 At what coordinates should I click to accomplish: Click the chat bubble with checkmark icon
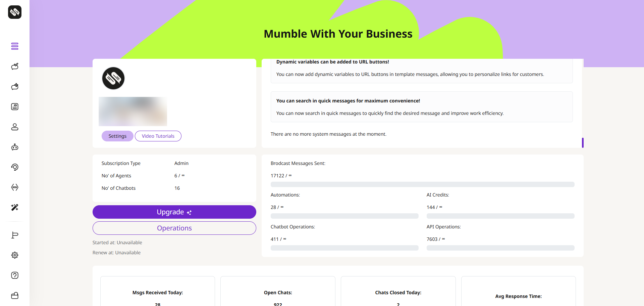(x=15, y=67)
